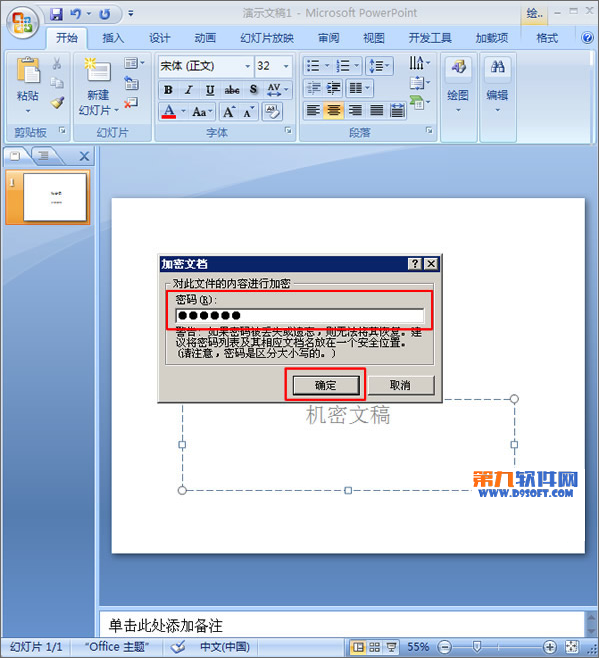Expand bullets list dropdown
The width and height of the screenshot is (599, 658).
coord(327,66)
